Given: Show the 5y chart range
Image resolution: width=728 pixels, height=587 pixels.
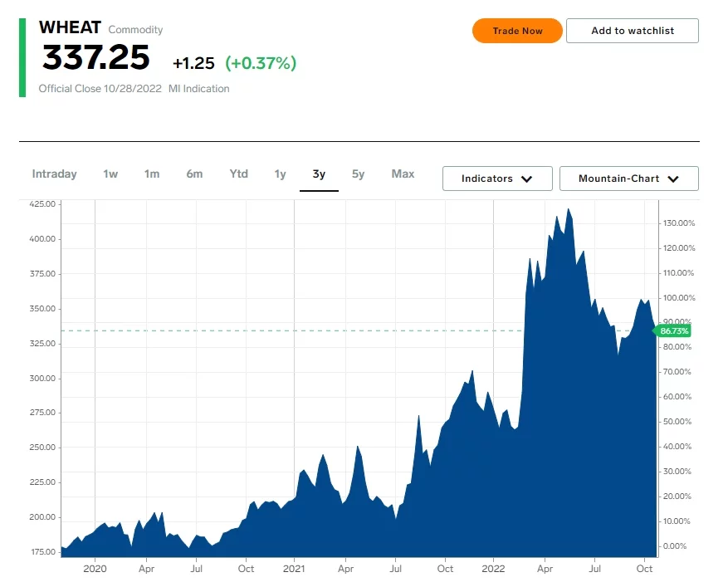Looking at the screenshot, I should [x=358, y=174].
